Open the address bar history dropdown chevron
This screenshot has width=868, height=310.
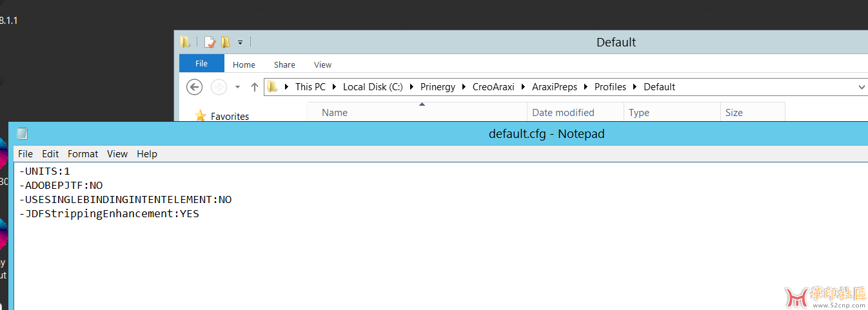[862, 87]
